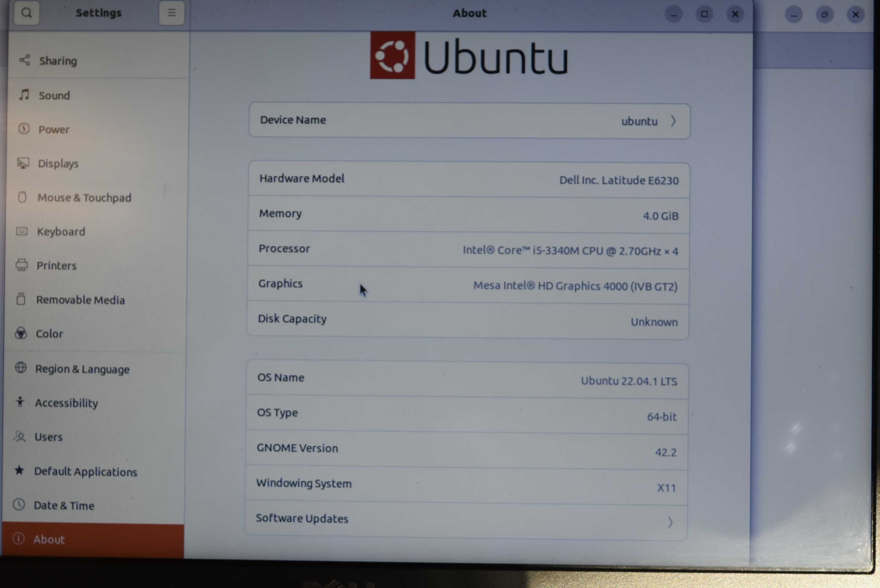The width and height of the screenshot is (880, 588).
Task: Click the Sharing settings icon
Action: 24,60
